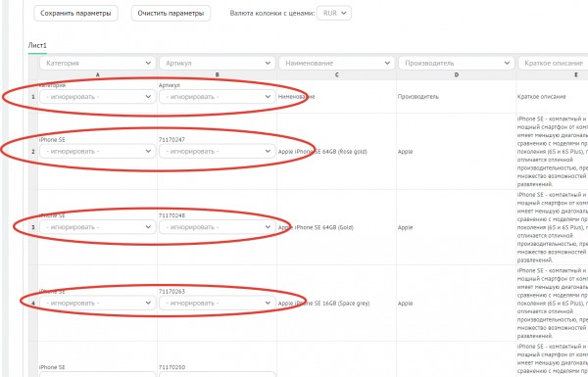Select column C header letter
Viewport: 588px width, 377px height.
click(337, 75)
